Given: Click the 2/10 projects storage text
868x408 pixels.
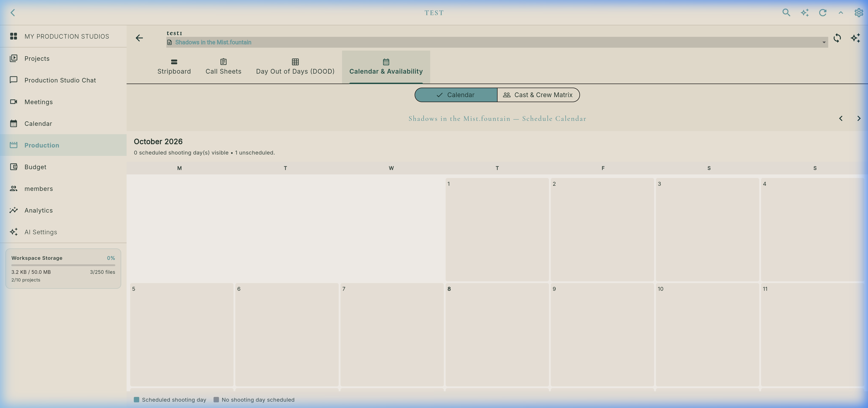Looking at the screenshot, I should click(26, 280).
